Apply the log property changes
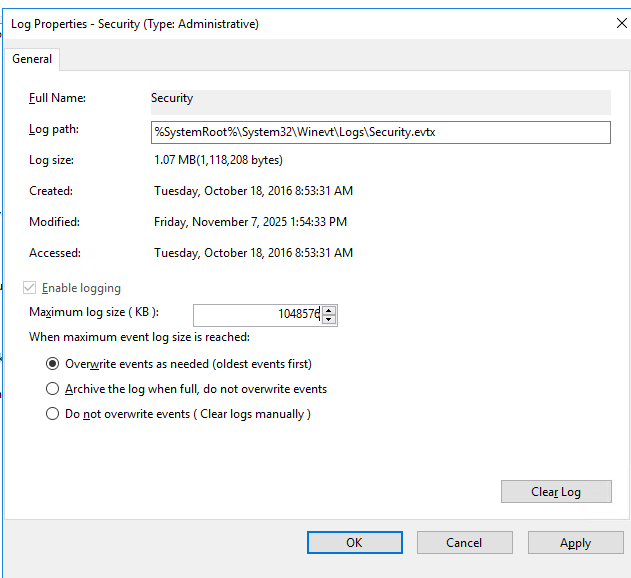The height and width of the screenshot is (578, 631). [x=575, y=542]
